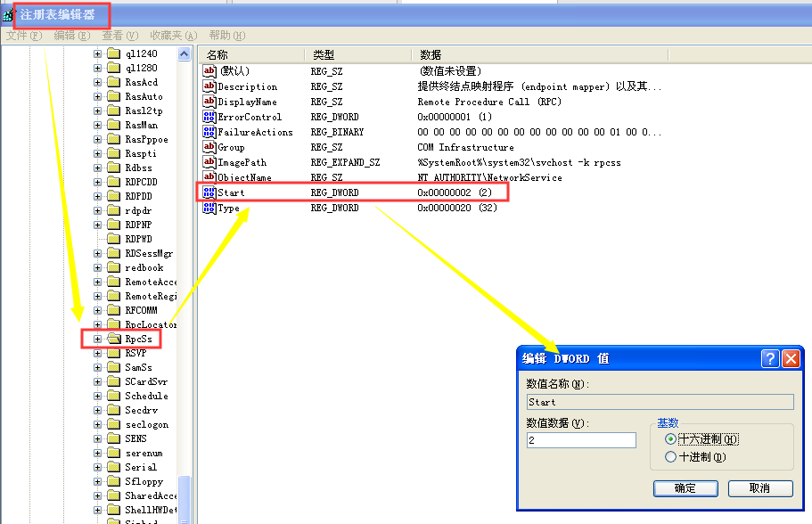Select the rdpdr tree item
This screenshot has width=812, height=524.
(138, 210)
